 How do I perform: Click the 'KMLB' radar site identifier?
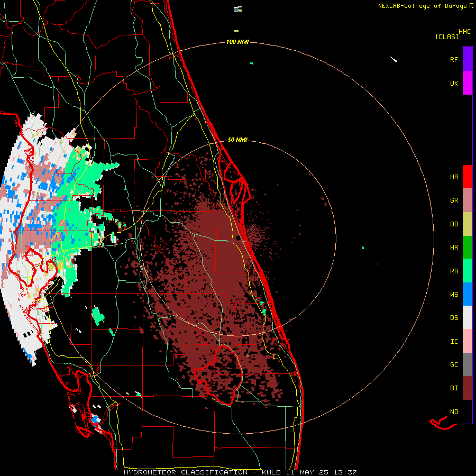tap(271, 472)
